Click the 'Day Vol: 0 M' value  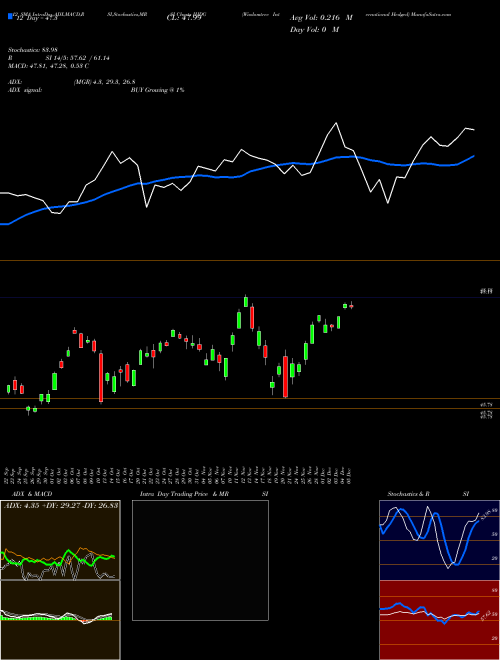click(x=314, y=30)
